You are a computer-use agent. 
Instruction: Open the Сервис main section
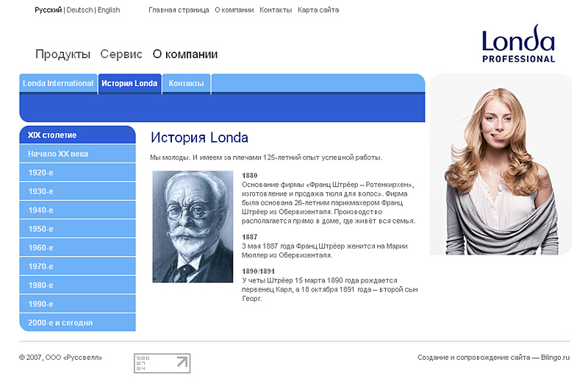click(x=121, y=54)
